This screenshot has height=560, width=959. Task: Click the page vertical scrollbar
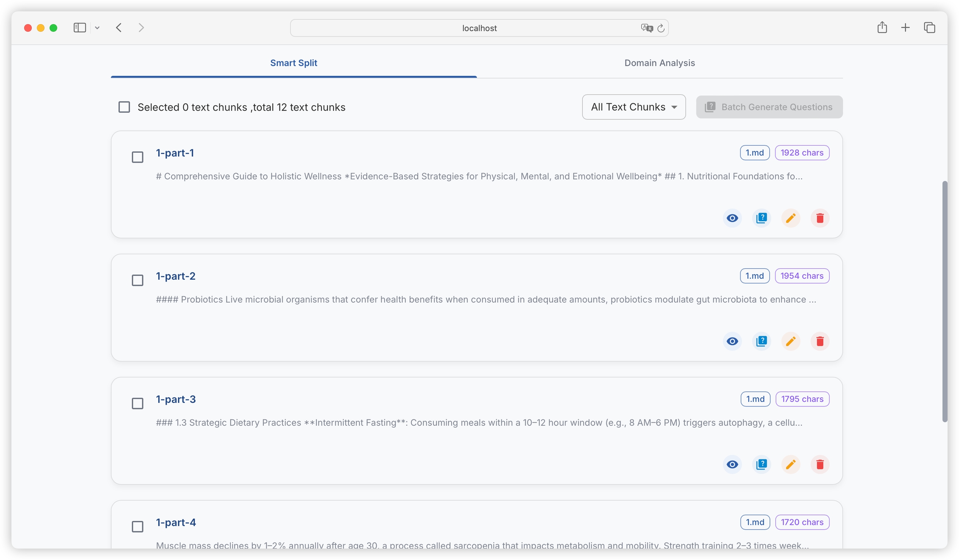coord(944,301)
